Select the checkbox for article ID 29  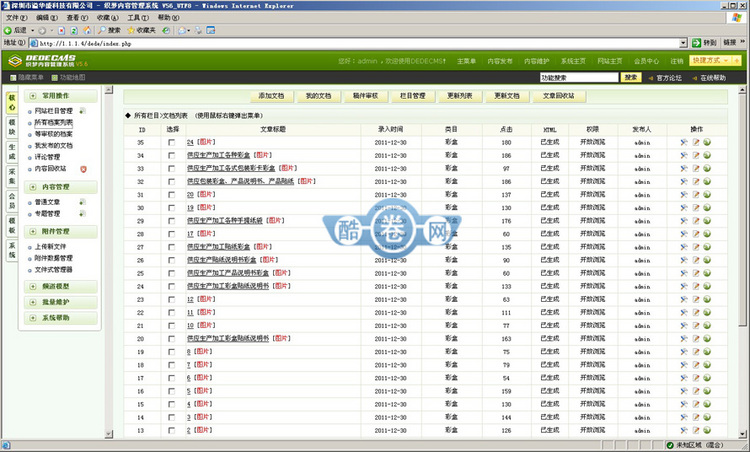pyautogui.click(x=171, y=221)
